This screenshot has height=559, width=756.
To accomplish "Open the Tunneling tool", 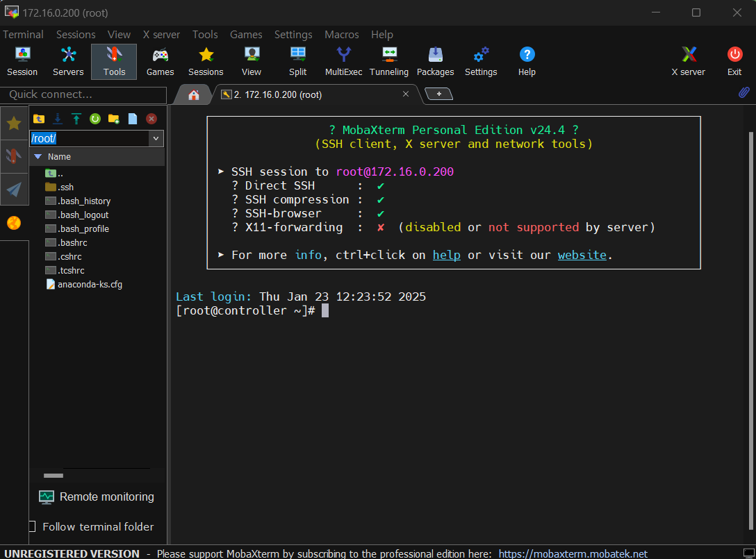I will pos(389,62).
